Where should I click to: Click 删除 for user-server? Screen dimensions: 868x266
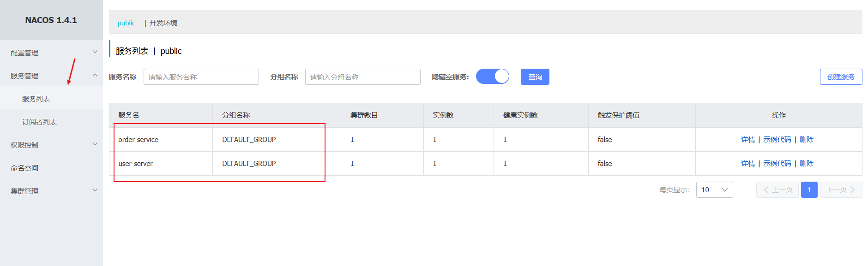[806, 163]
